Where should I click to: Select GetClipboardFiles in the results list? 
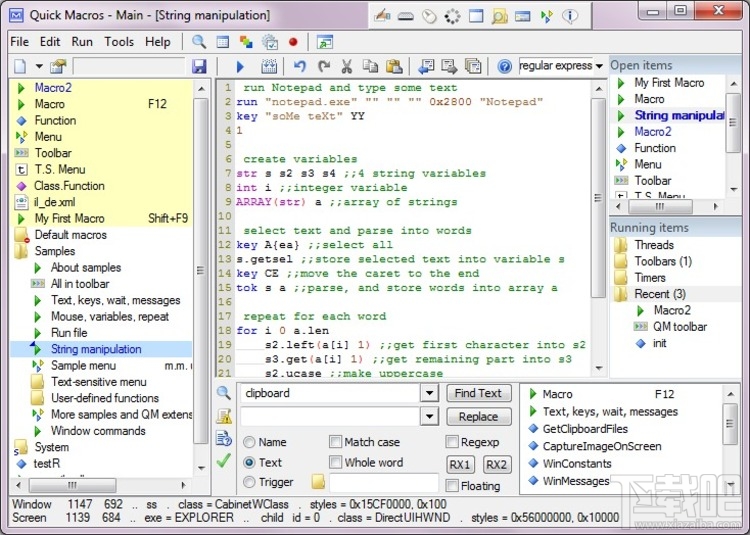coord(585,429)
